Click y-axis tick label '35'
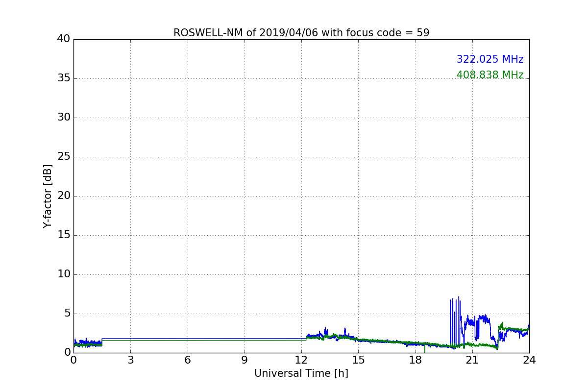The image size is (588, 392). click(x=64, y=78)
